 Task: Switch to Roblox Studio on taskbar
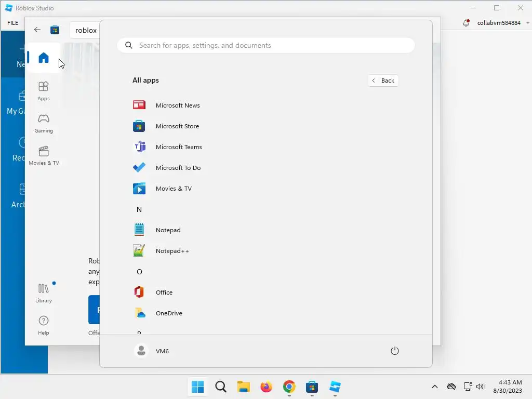(x=335, y=387)
